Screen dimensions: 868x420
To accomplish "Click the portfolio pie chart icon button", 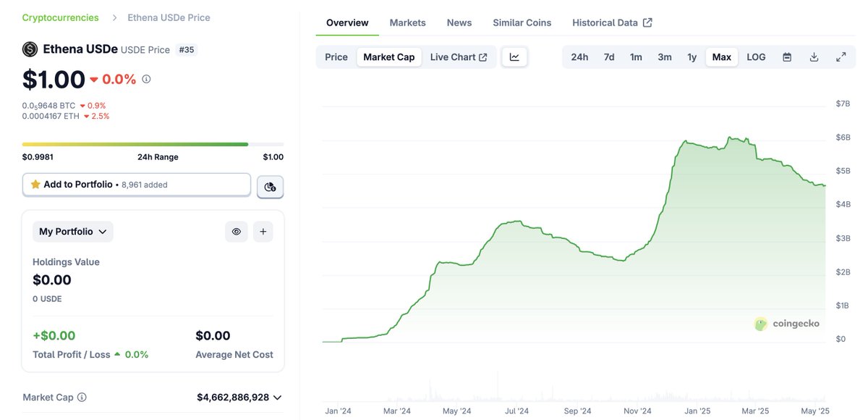I will (271, 187).
